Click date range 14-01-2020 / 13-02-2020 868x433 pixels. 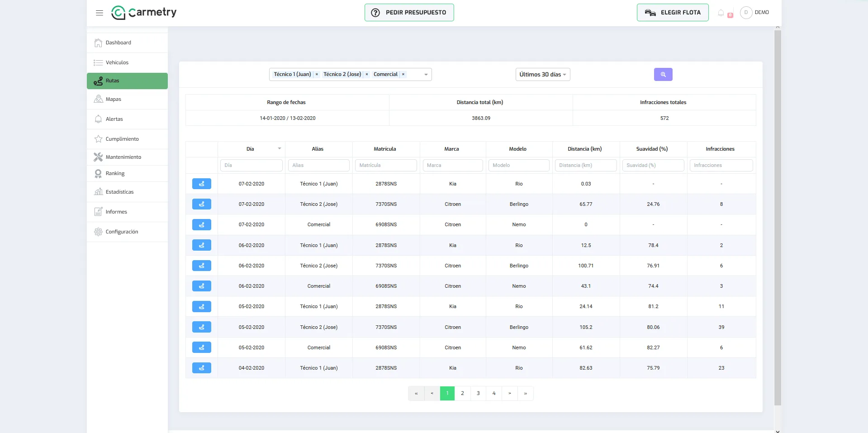tap(288, 118)
